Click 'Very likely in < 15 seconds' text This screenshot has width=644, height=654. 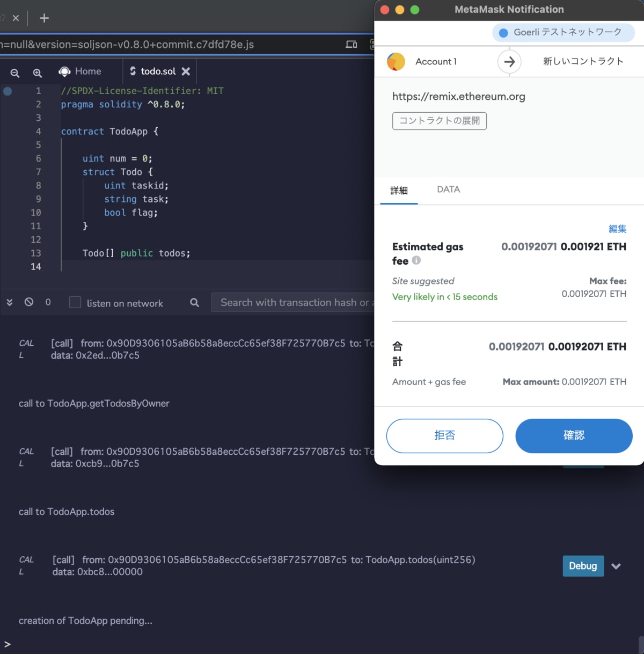point(445,297)
